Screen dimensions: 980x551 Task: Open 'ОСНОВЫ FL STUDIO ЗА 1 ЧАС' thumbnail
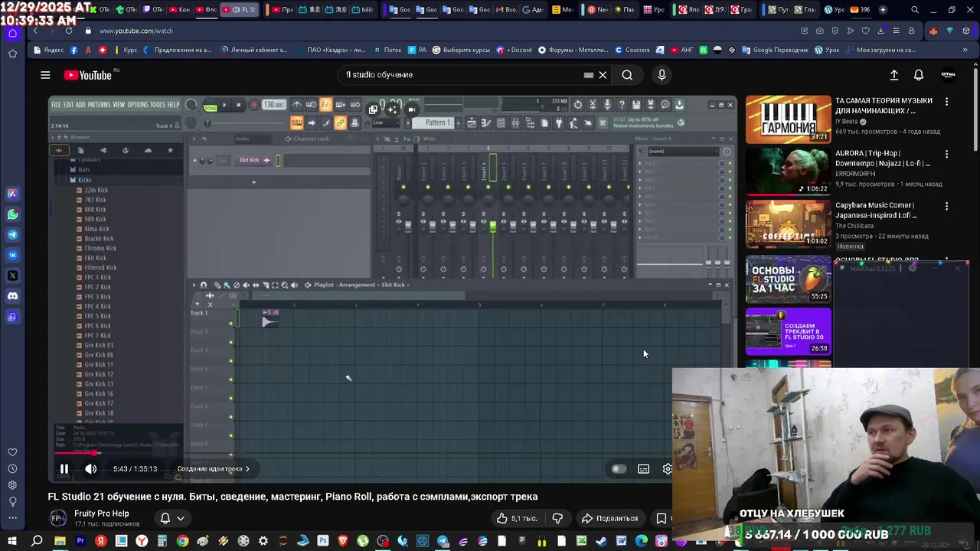789,279
